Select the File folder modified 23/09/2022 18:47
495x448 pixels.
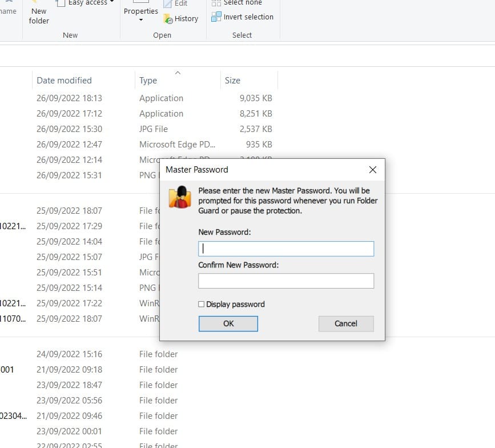click(x=139, y=385)
